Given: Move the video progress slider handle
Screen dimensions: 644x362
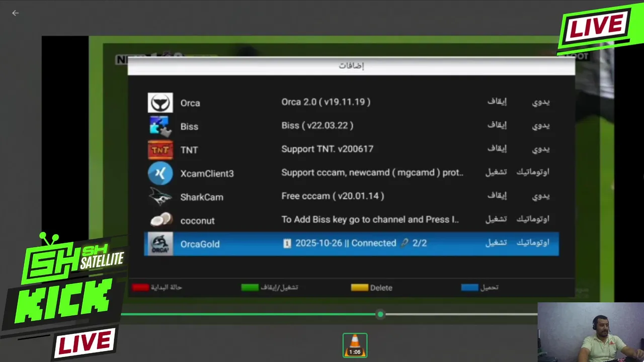Looking at the screenshot, I should [380, 314].
